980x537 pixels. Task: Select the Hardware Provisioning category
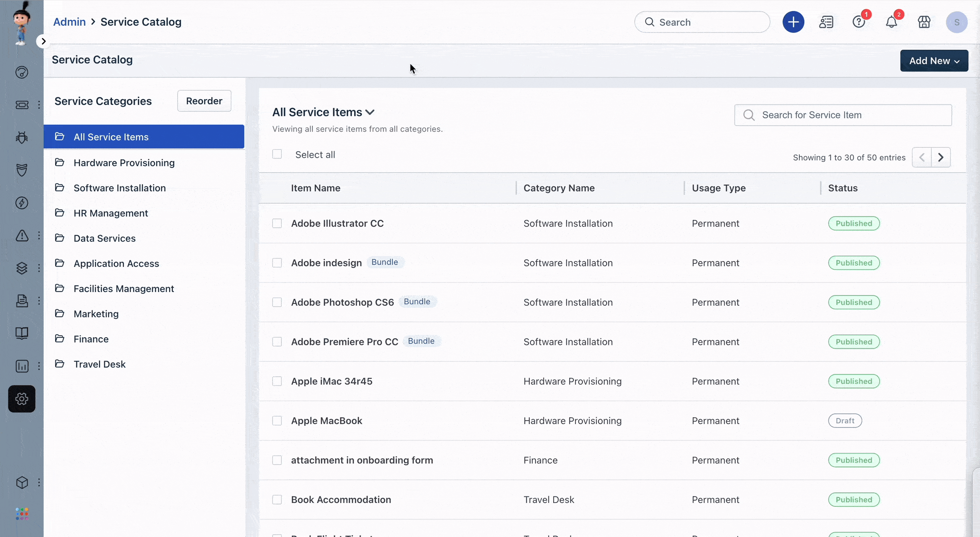coord(124,163)
